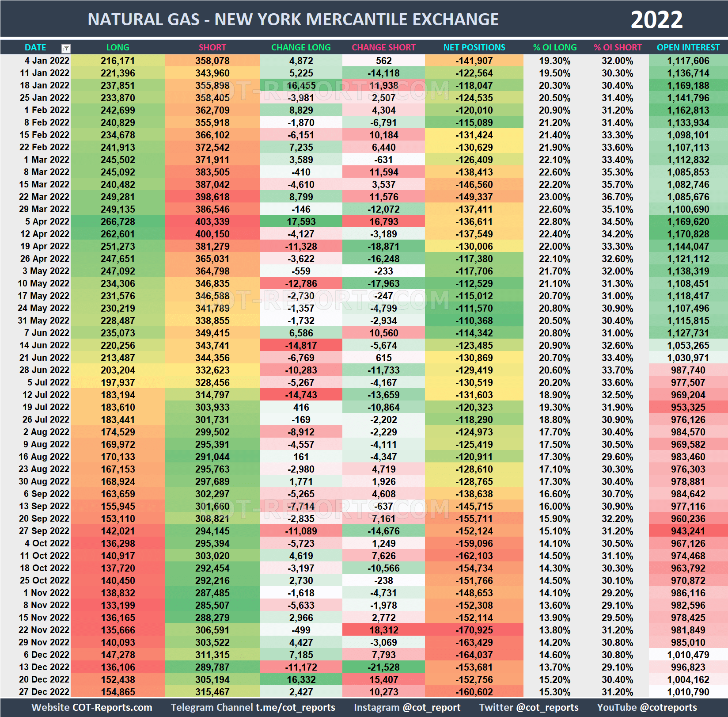Click the % OI LONG column header
Image resolution: width=728 pixels, height=717 pixels.
554,47
